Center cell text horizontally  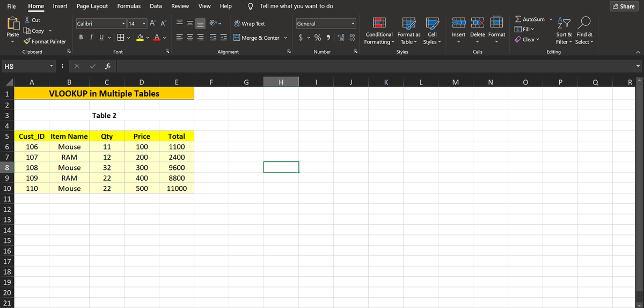(189, 38)
